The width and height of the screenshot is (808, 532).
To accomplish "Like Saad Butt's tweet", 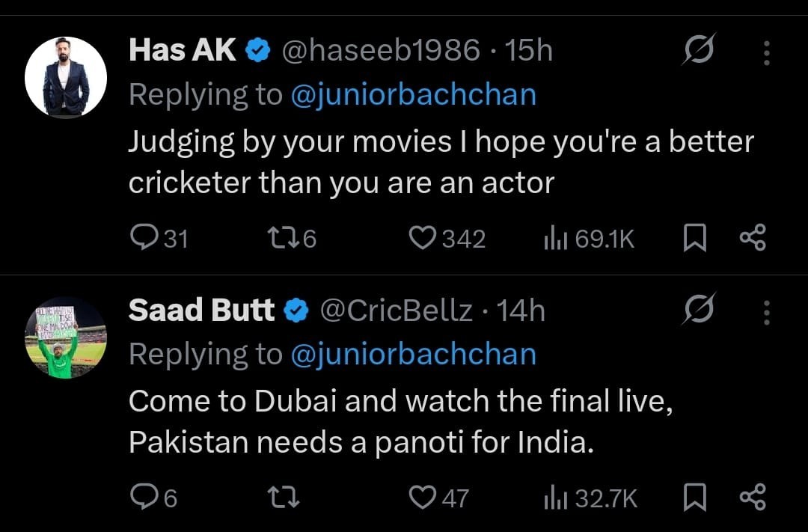I will (x=422, y=498).
